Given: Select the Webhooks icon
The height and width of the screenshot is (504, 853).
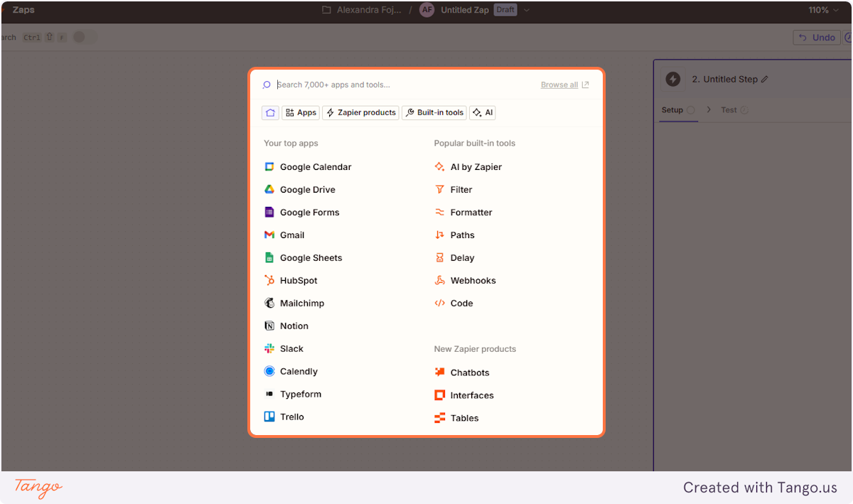Looking at the screenshot, I should 440,281.
